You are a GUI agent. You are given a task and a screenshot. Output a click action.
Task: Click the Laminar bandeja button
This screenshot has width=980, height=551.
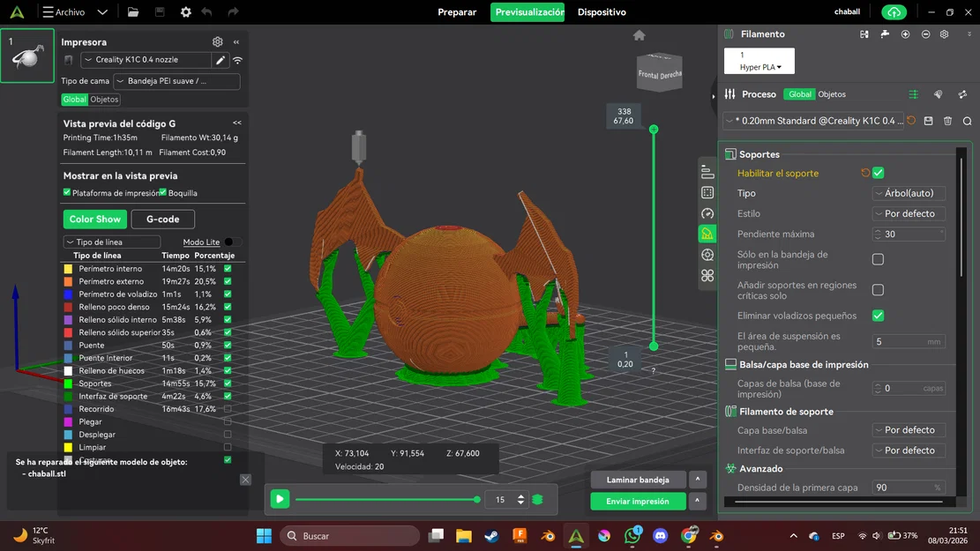tap(637, 480)
